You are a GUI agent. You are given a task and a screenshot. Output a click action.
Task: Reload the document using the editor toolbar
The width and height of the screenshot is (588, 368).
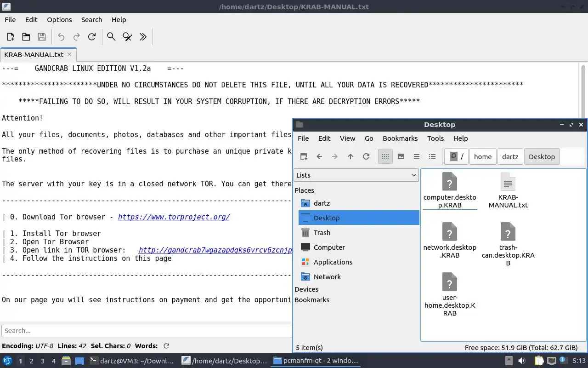click(92, 37)
